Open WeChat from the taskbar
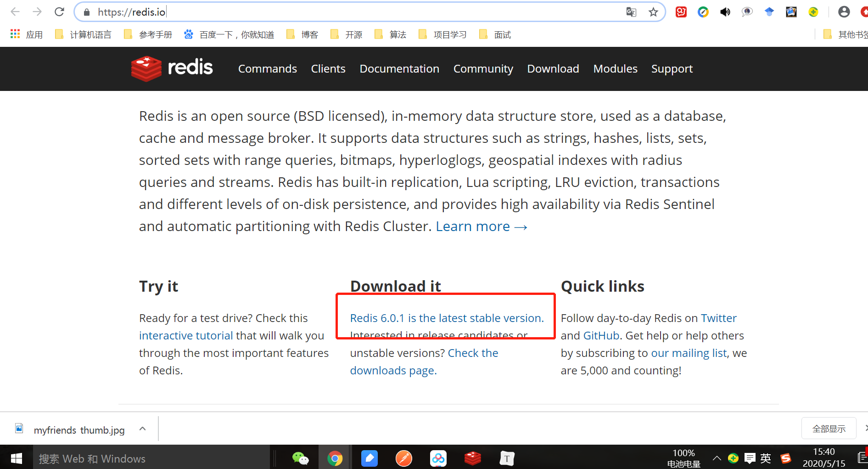This screenshot has width=868, height=469. pyautogui.click(x=300, y=458)
